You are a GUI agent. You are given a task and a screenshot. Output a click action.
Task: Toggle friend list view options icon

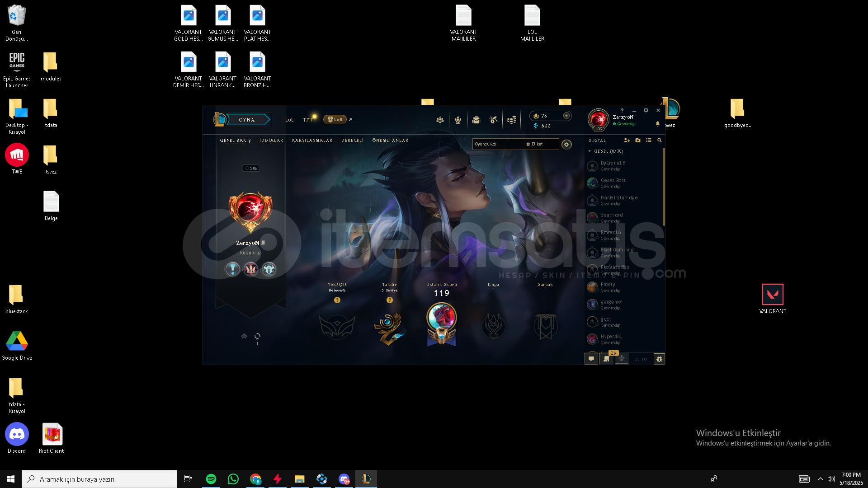point(649,141)
